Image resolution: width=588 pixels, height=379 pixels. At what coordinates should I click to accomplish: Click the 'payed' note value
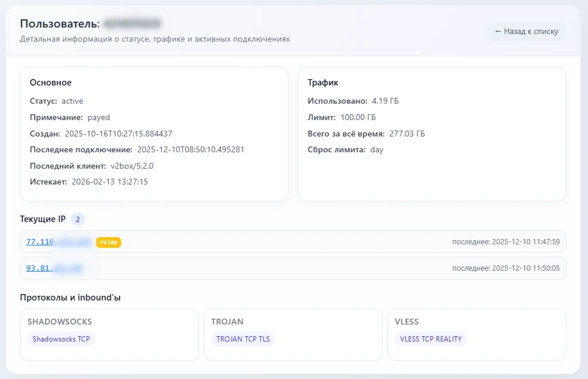click(99, 117)
